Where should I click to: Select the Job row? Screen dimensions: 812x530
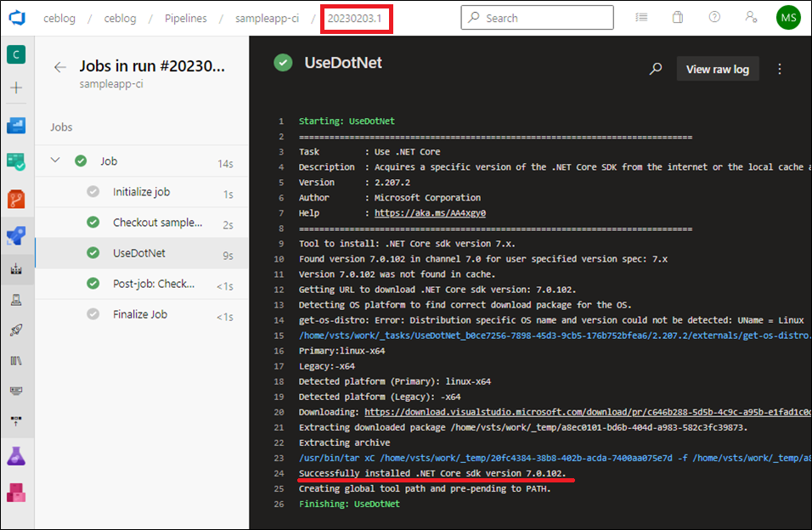click(x=142, y=161)
